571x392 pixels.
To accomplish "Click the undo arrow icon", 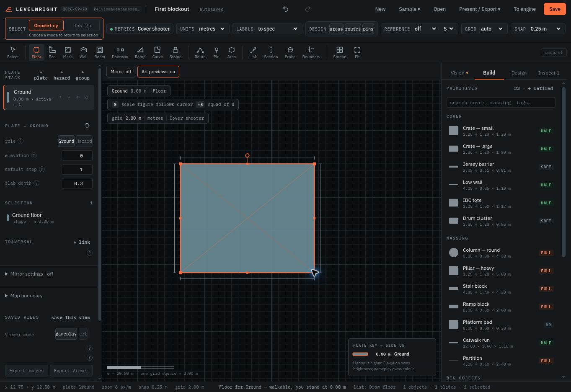I will [x=286, y=9].
